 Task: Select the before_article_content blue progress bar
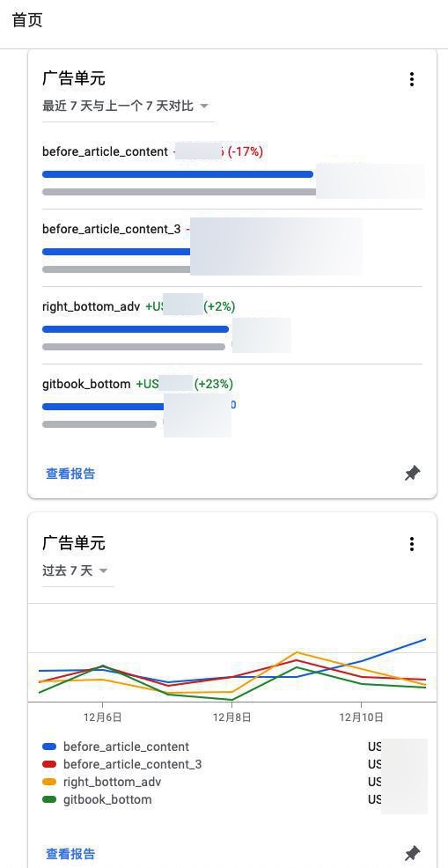coord(178,174)
